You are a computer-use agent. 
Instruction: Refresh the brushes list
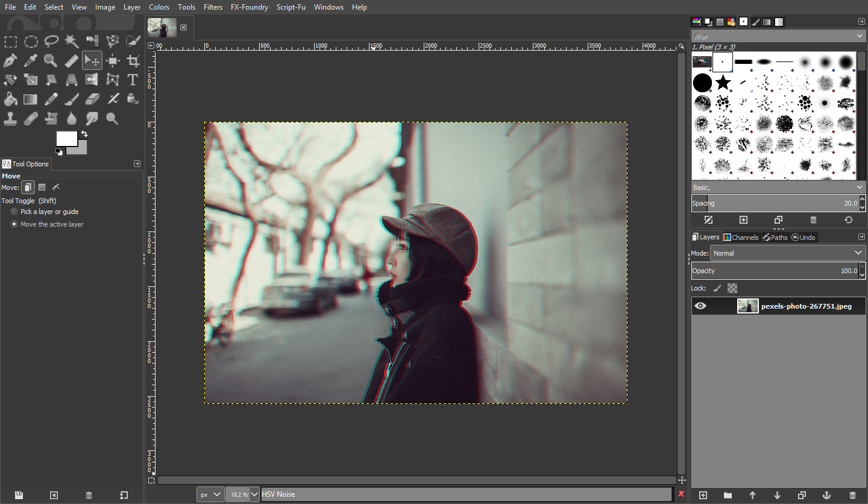[x=848, y=219]
